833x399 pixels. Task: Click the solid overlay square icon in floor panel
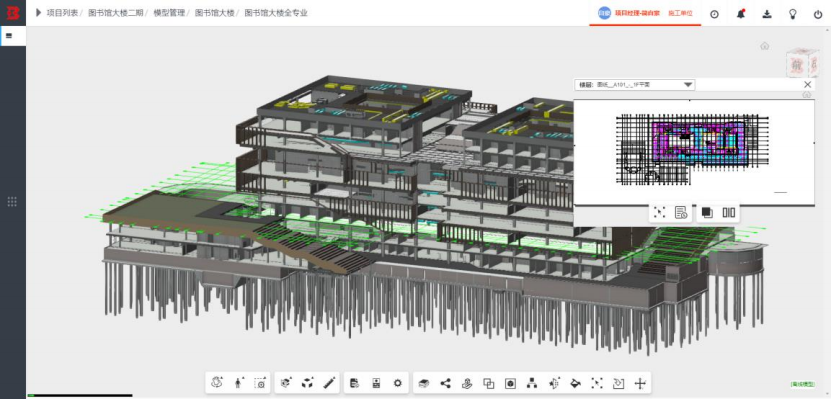pyautogui.click(x=707, y=213)
